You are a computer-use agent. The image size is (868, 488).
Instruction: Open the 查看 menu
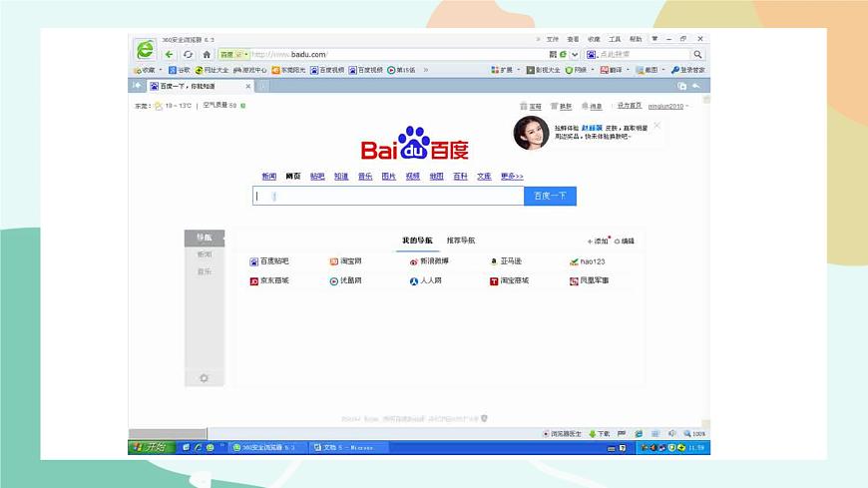[573, 39]
